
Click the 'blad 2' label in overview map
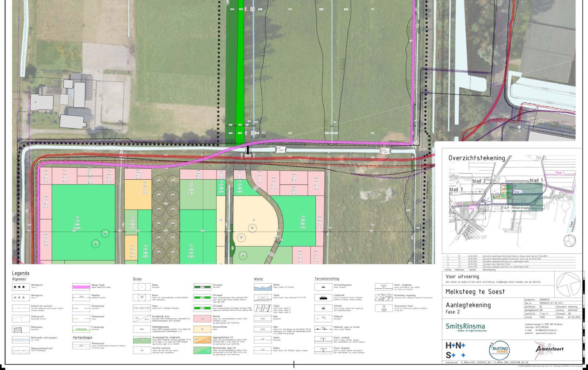(479, 181)
